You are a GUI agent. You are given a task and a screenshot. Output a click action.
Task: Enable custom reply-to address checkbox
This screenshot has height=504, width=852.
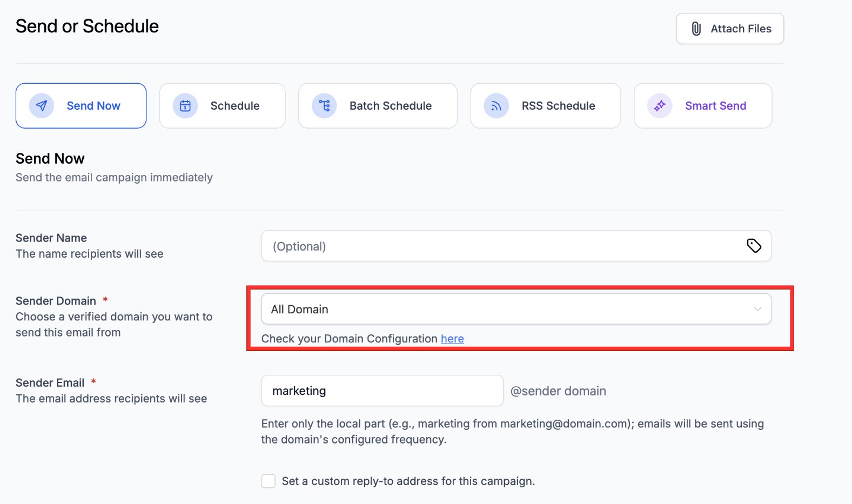coord(269,481)
